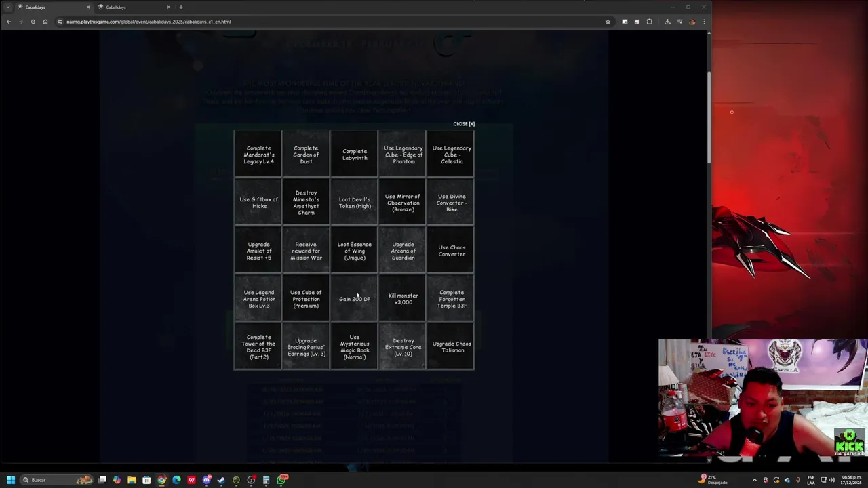Reload the current page
Image resolution: width=868 pixels, height=488 pixels.
pos(33,22)
